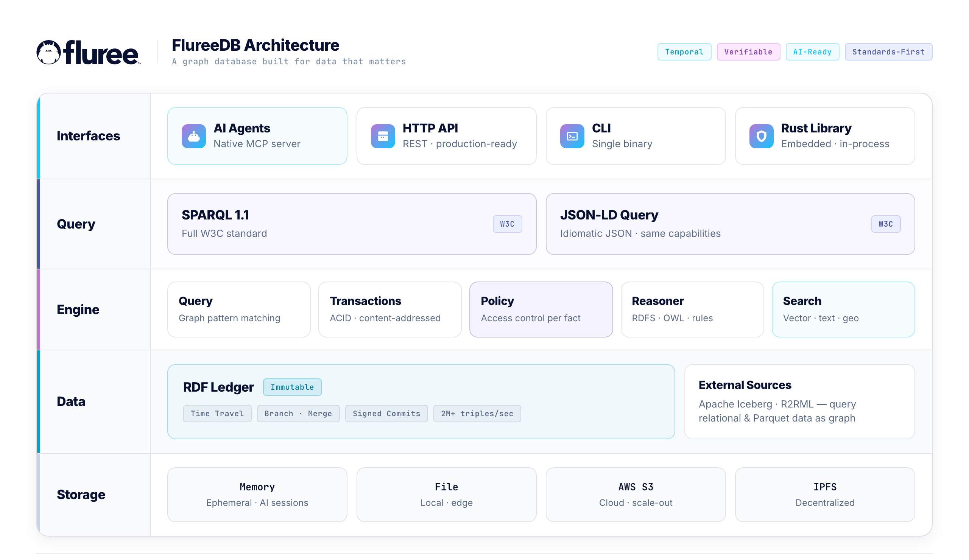
Task: Open the Policy engine card
Action: pos(541,310)
